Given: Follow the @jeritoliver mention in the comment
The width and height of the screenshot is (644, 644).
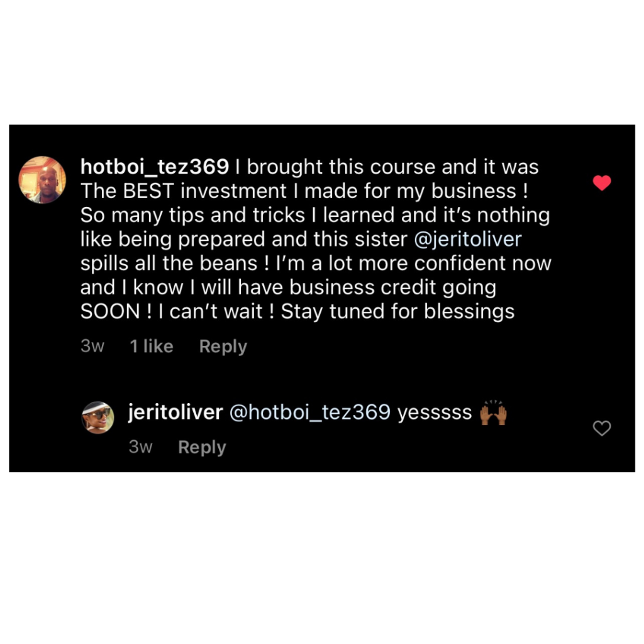Looking at the screenshot, I should point(468,240).
